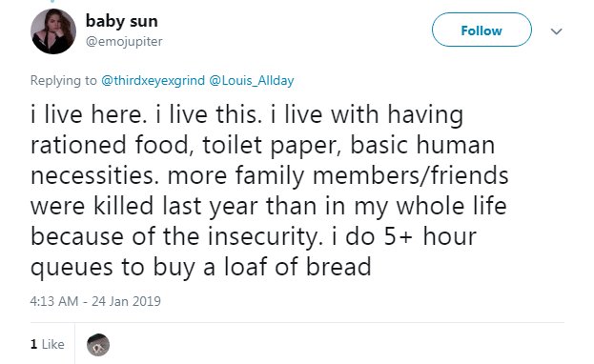Viewport: 594px width, 364px height.
Task: Select the tweet body text starting 'i live here'
Action: 269,191
